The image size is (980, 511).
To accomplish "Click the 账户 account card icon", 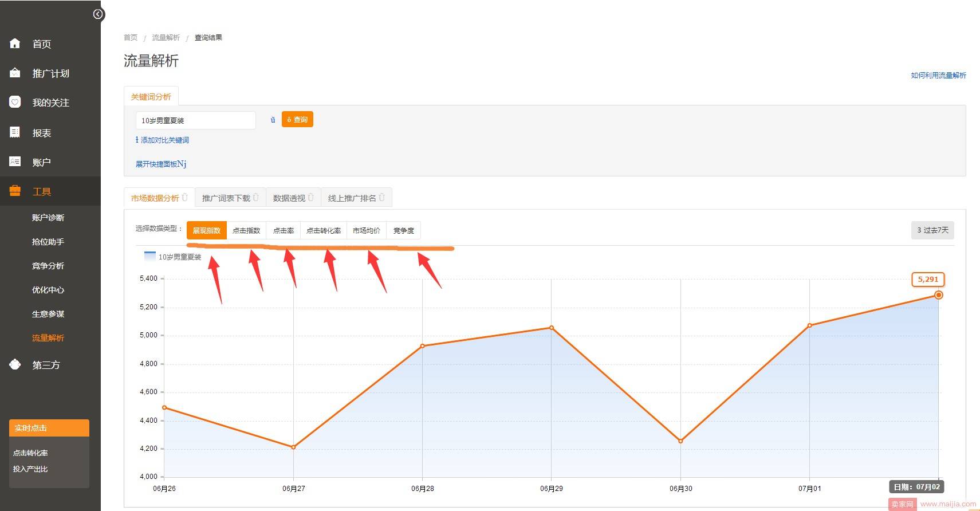I will coord(15,162).
